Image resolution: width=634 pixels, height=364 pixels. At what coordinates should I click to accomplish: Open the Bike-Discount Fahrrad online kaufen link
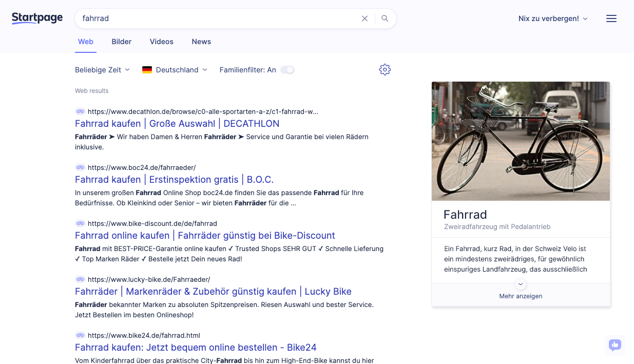[x=205, y=236]
